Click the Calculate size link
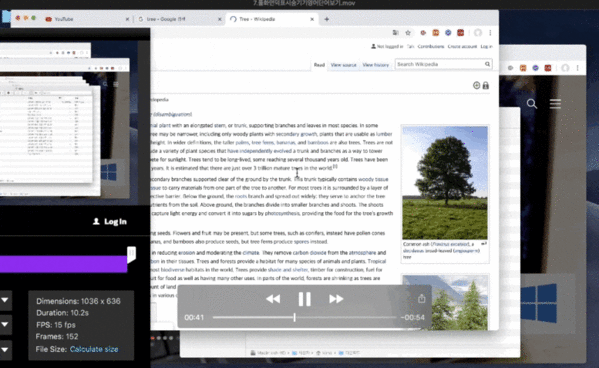The height and width of the screenshot is (368, 599). pos(94,349)
